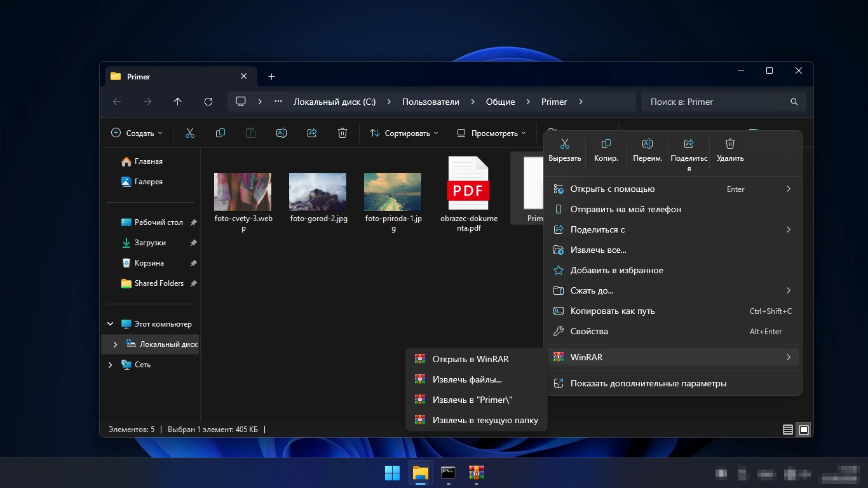The image size is (868, 488).
Task: Select Свойства menu entry
Action: pos(673,331)
